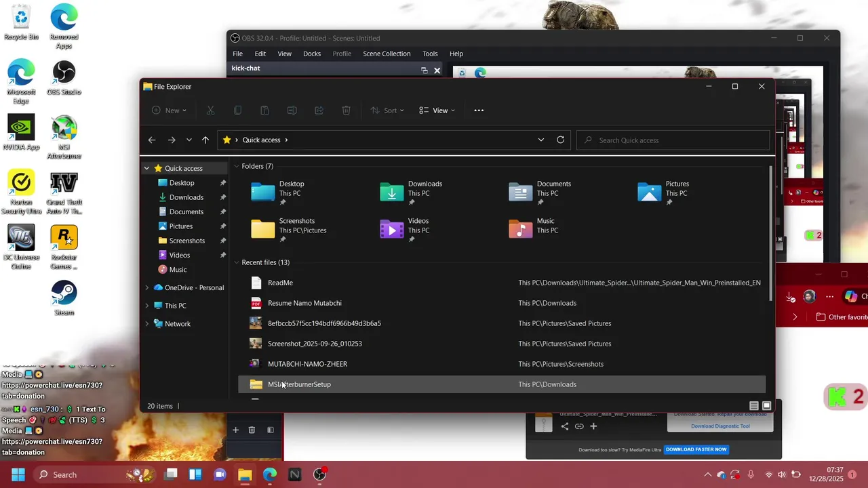Open the OBS Scene Collection menu
Screen dimensions: 868x488
pyautogui.click(x=387, y=54)
